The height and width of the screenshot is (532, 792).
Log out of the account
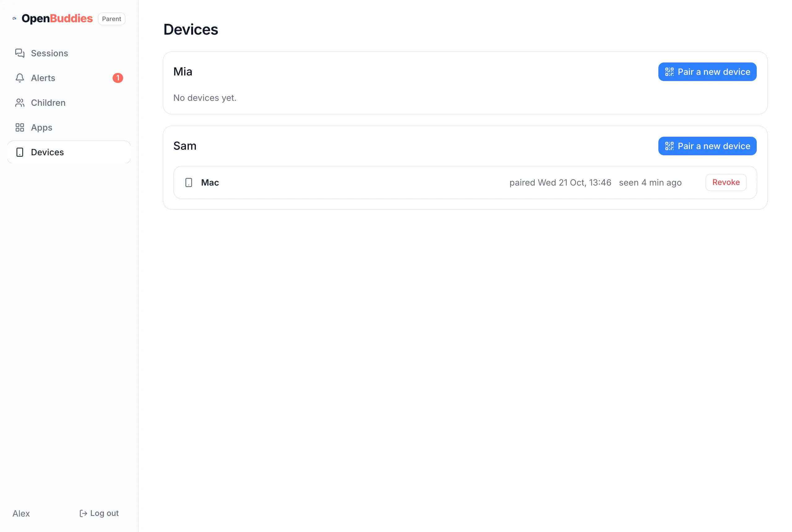[x=99, y=513]
